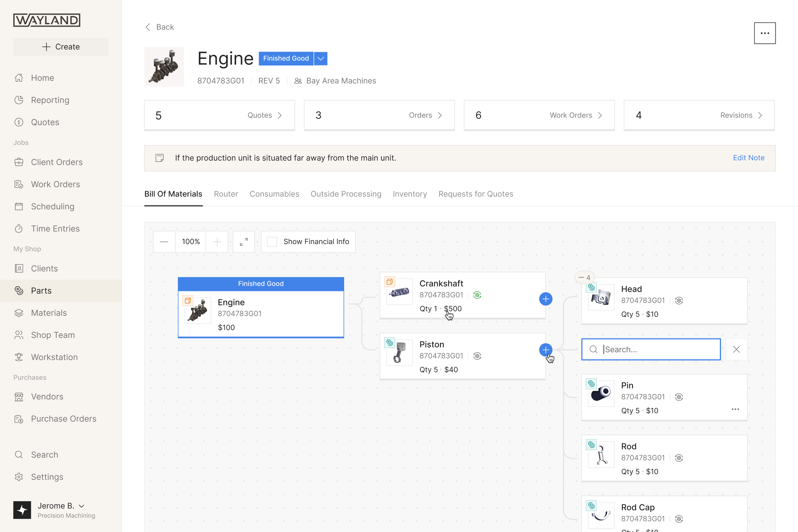The height and width of the screenshot is (532, 798).
Task: Open the three-dot menu on Pin card
Action: pyautogui.click(x=735, y=409)
